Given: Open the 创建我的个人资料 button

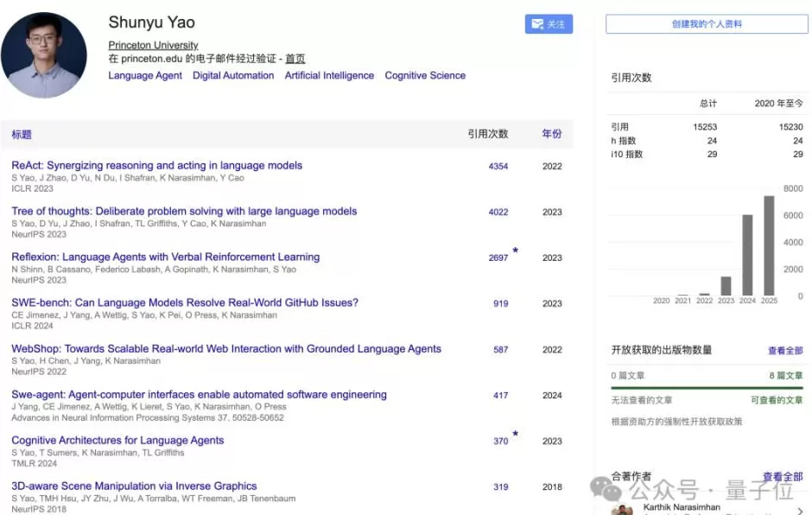Looking at the screenshot, I should click(x=705, y=23).
